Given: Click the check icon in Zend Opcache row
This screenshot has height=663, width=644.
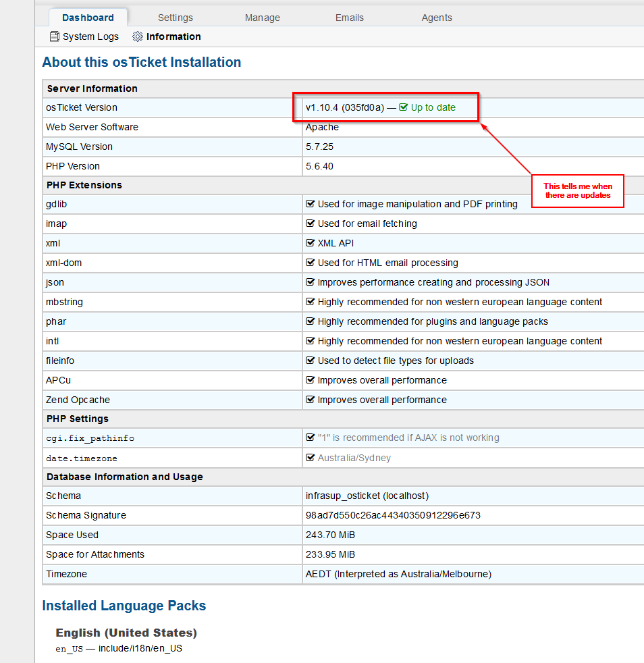Looking at the screenshot, I should (310, 400).
